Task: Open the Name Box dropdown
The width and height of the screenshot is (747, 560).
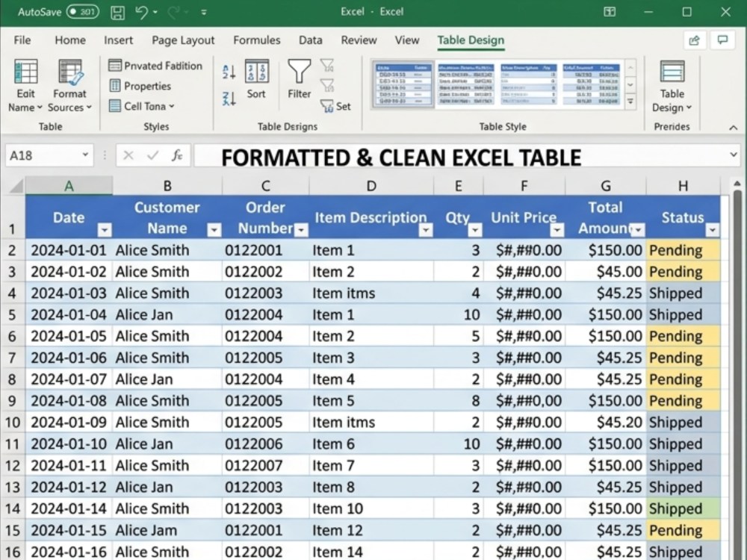Action: (x=85, y=155)
